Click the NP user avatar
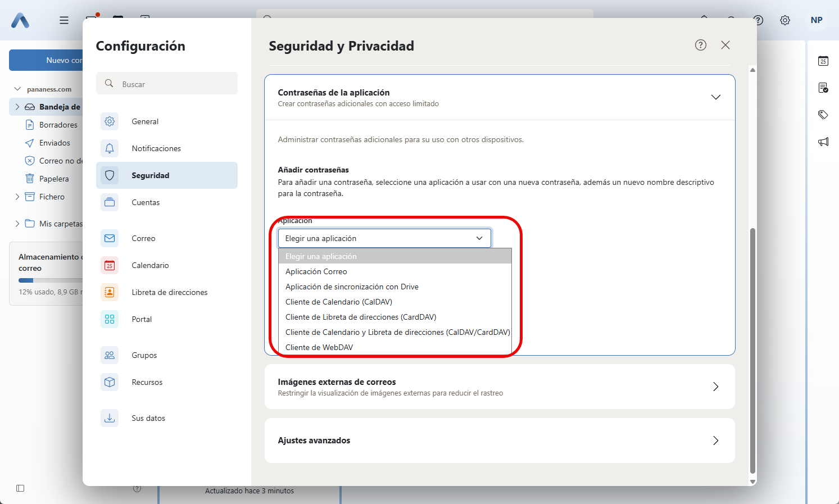 tap(817, 20)
